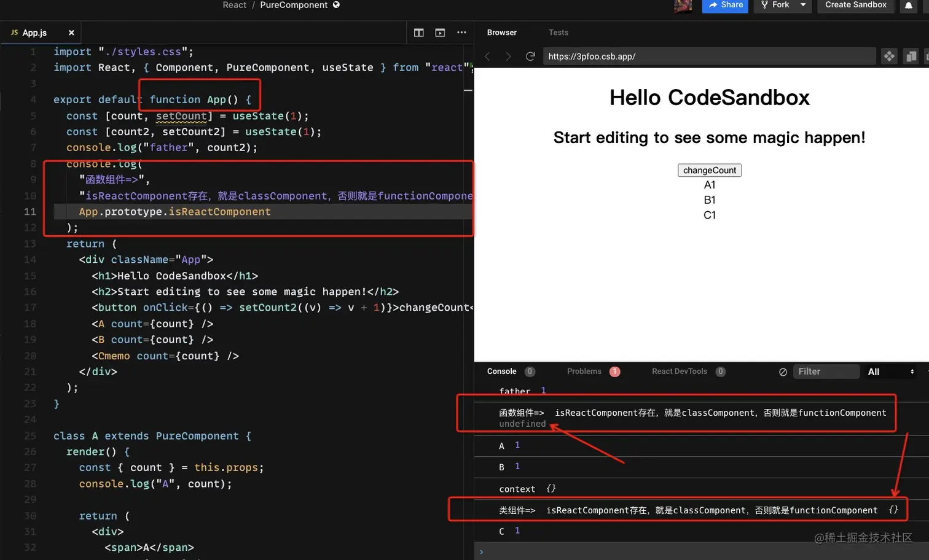Screen dimensions: 929x560
Task: Click code line 'import "./styles.css";'
Action: [x=123, y=52]
